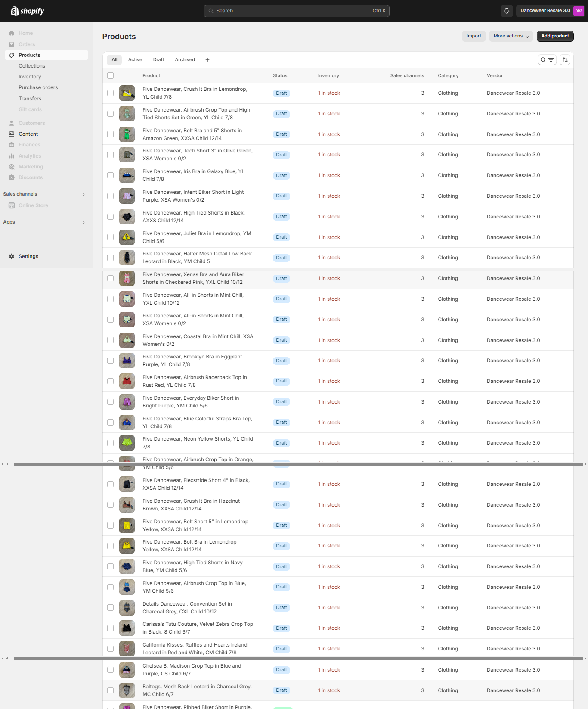Switch to the Archived tab
The width and height of the screenshot is (588, 709).
pos(185,60)
